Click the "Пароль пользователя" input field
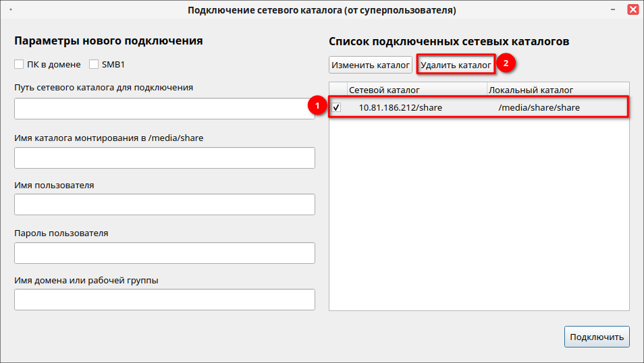The image size is (644, 363). pyautogui.click(x=164, y=253)
